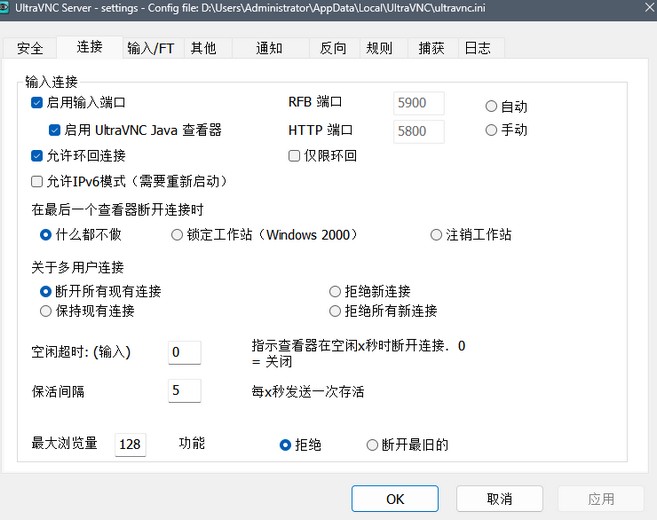Screen dimensions: 657x520
Task: Click the 关于多用户连接 label
Action: (78, 267)
